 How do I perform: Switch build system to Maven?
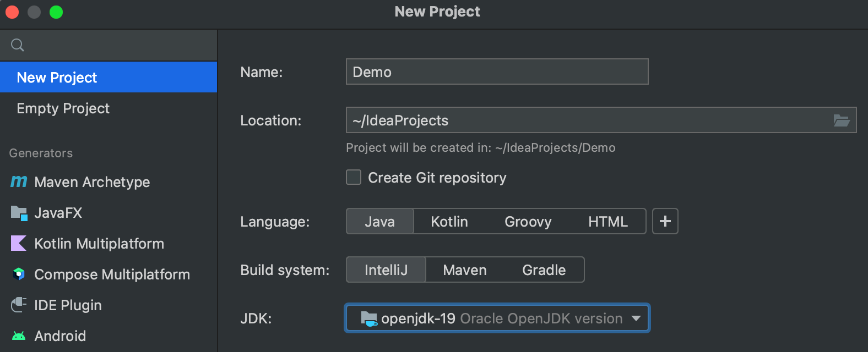tap(464, 269)
